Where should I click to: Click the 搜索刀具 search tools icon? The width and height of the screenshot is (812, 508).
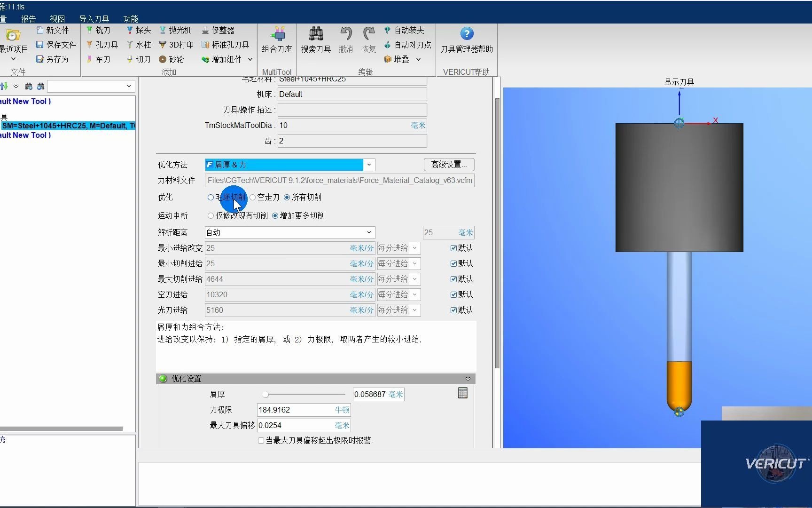315,40
